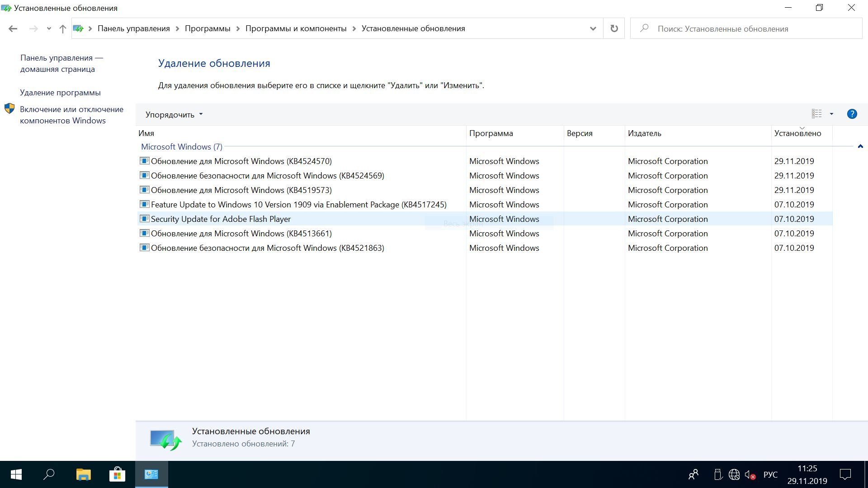Viewport: 868px width, 488px height.
Task: Open the 'Упорядочить' menu
Action: [x=174, y=115]
